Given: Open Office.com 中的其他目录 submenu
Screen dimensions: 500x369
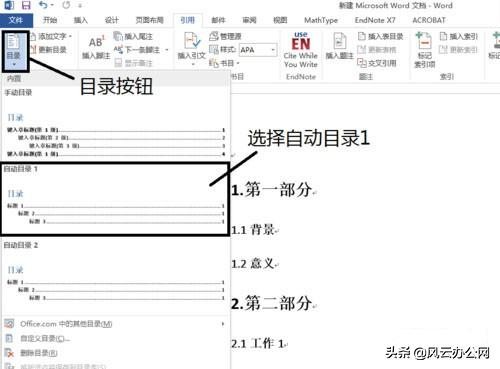Looking at the screenshot, I should [115, 324].
